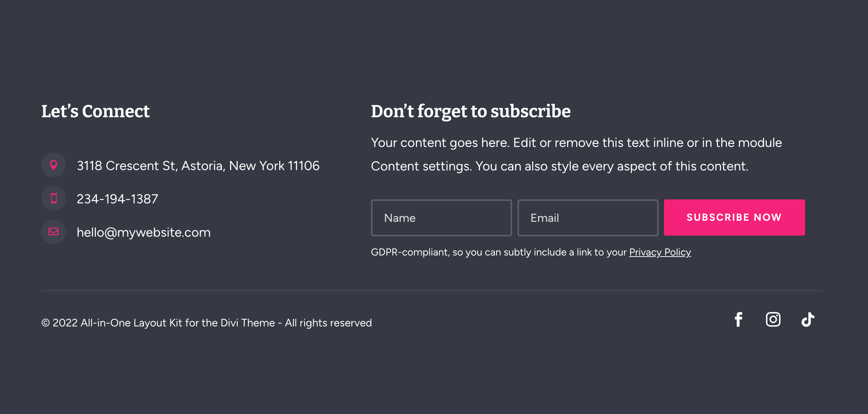Open the TikTok social icon
This screenshot has height=414, width=868.
[x=808, y=320]
